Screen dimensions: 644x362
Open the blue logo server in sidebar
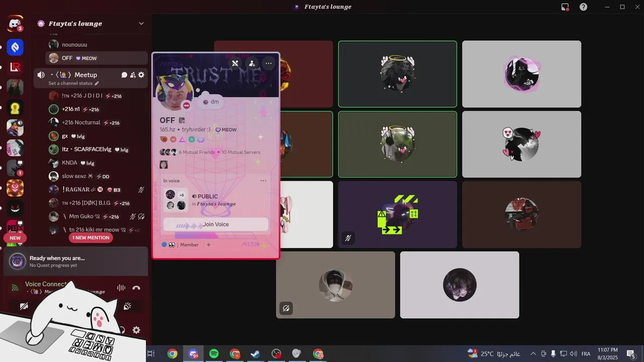coord(15,47)
